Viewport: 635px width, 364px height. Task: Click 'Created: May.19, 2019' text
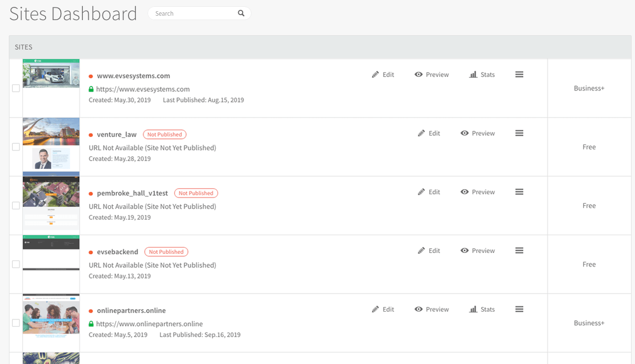point(120,218)
